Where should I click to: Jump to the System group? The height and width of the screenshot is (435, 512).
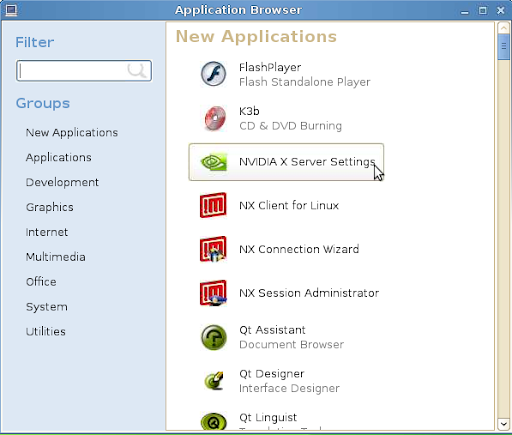tap(47, 307)
